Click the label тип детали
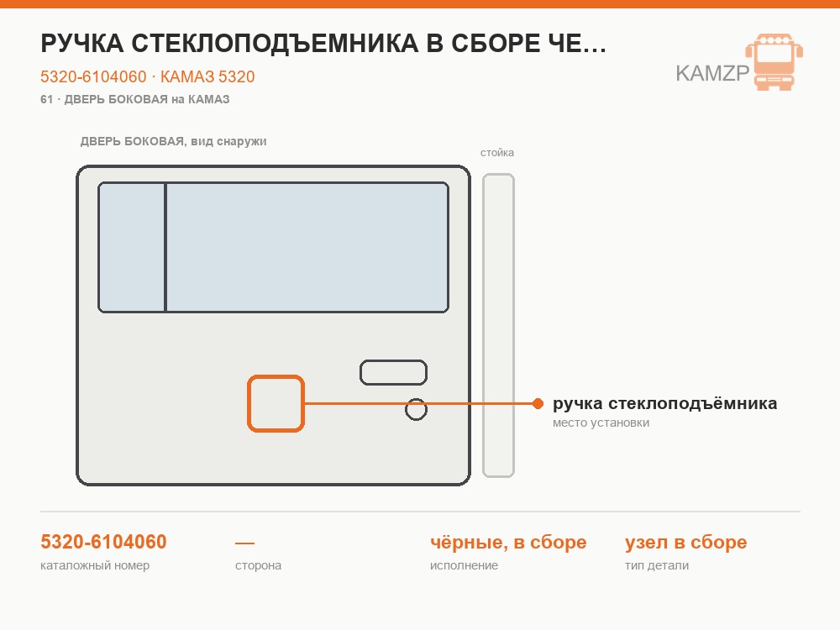 (x=657, y=565)
